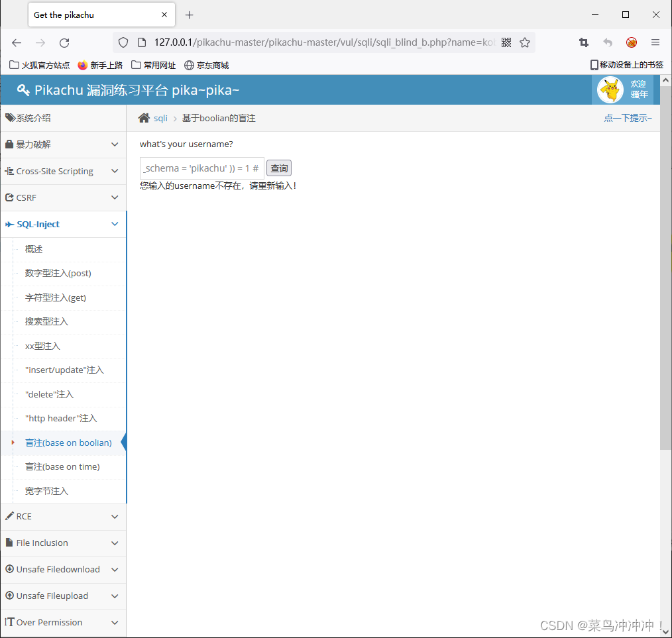Click the Pikachu avatar image in the header

click(x=610, y=90)
